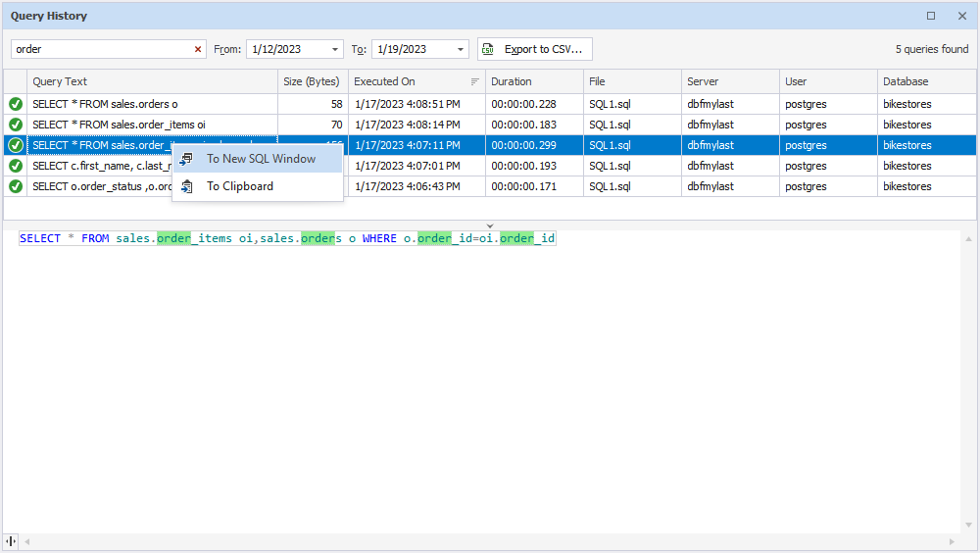The width and height of the screenshot is (980, 553).
Task: Click status icon of o.order_status query row
Action: click(x=16, y=186)
